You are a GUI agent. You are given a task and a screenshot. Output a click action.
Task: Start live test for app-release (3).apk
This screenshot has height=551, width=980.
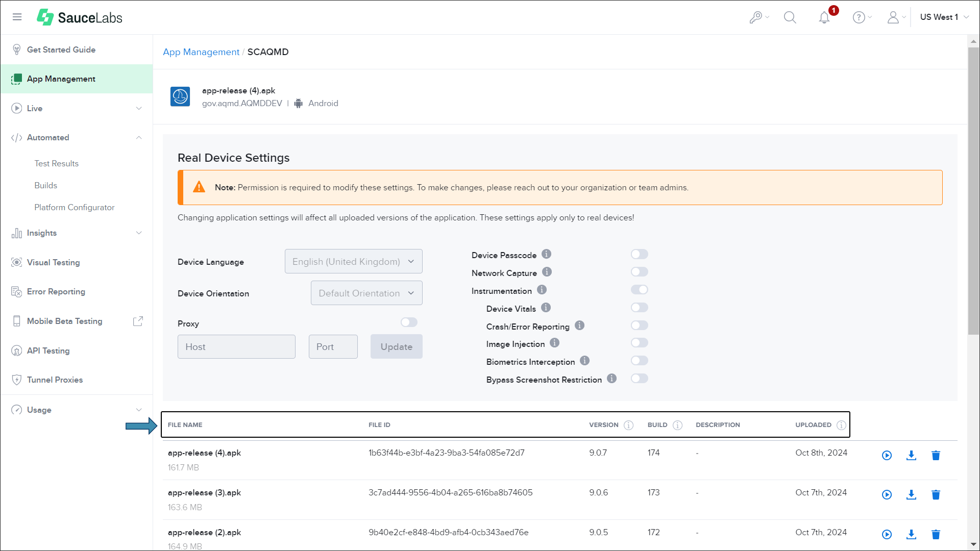[887, 495]
